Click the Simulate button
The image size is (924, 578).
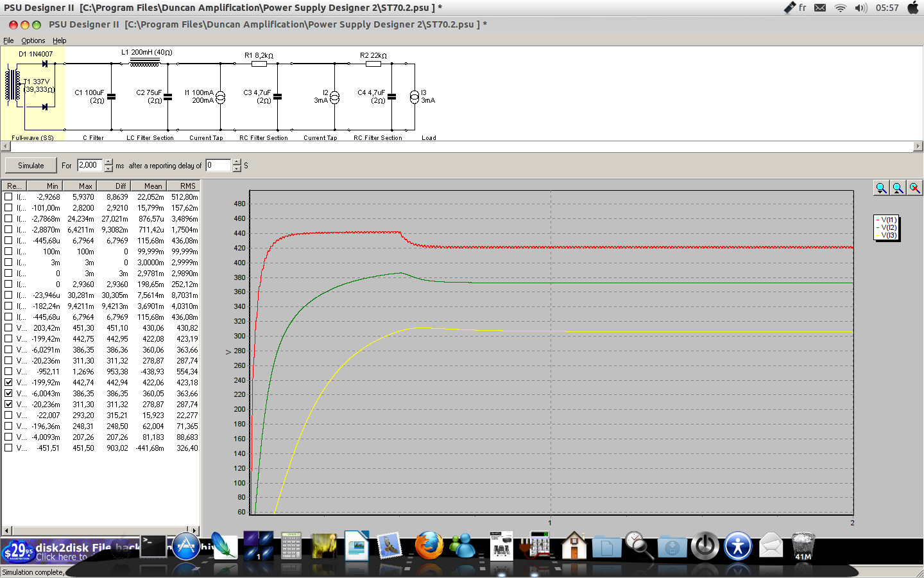pyautogui.click(x=31, y=166)
